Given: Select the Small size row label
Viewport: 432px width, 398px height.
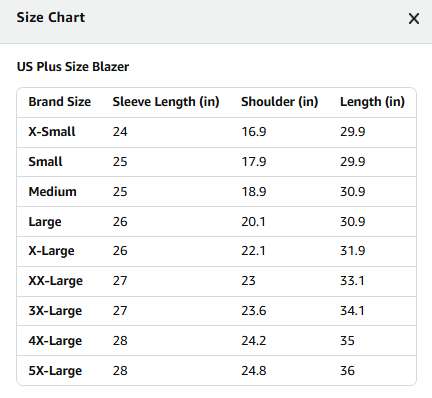Looking at the screenshot, I should pos(45,162).
